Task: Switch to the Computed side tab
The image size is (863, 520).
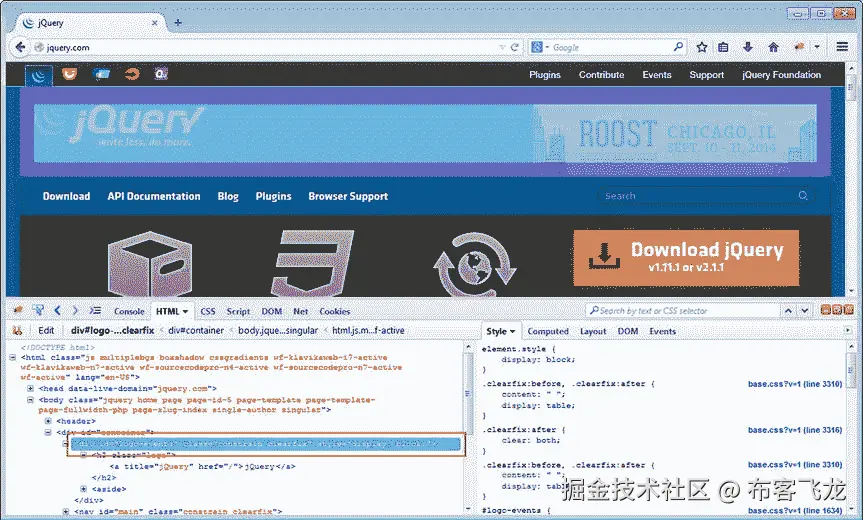Action: point(548,331)
